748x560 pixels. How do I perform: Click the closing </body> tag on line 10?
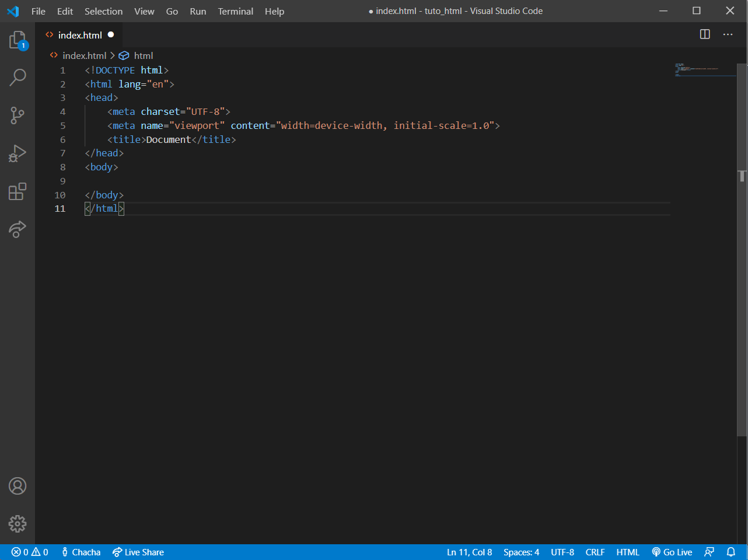click(x=104, y=195)
